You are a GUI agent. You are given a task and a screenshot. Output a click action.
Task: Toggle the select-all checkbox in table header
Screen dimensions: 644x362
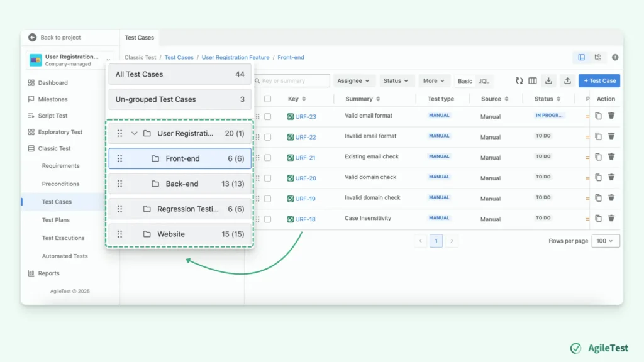click(267, 99)
